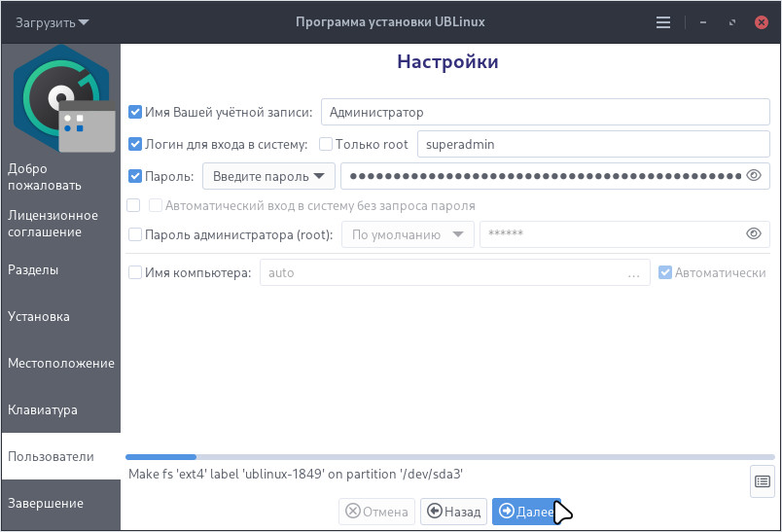The image size is (782, 532).
Task: Select Пользователи step
Action: tap(60, 456)
